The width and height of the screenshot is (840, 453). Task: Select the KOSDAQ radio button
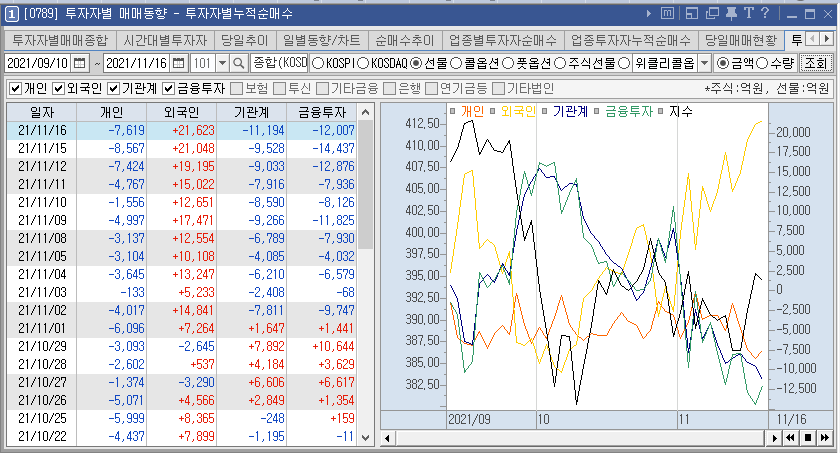363,64
